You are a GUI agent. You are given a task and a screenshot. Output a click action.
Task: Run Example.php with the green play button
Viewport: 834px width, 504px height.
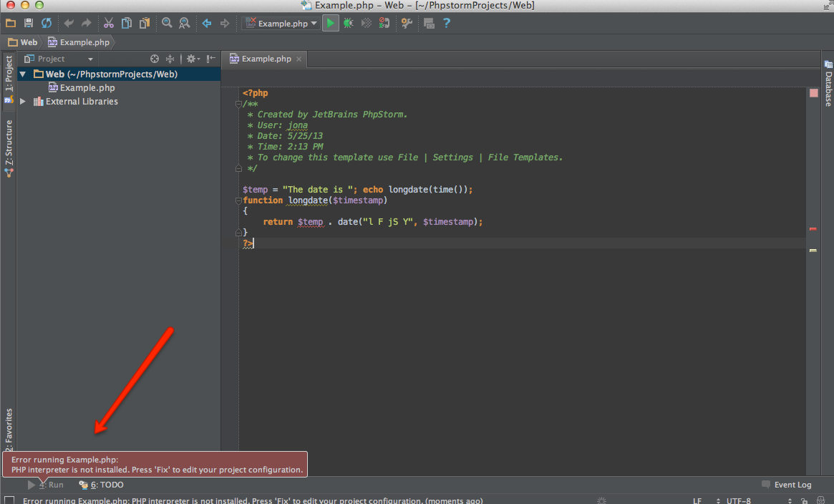pos(330,24)
